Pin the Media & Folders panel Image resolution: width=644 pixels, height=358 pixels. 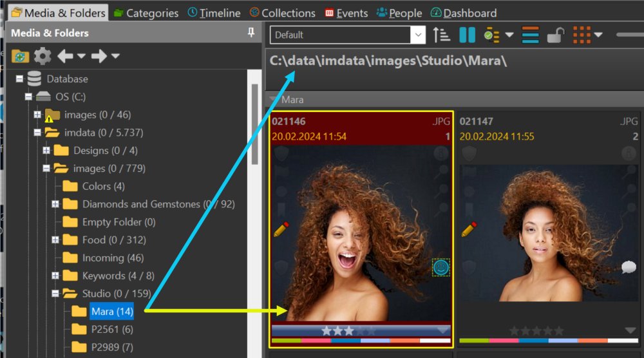pos(251,32)
